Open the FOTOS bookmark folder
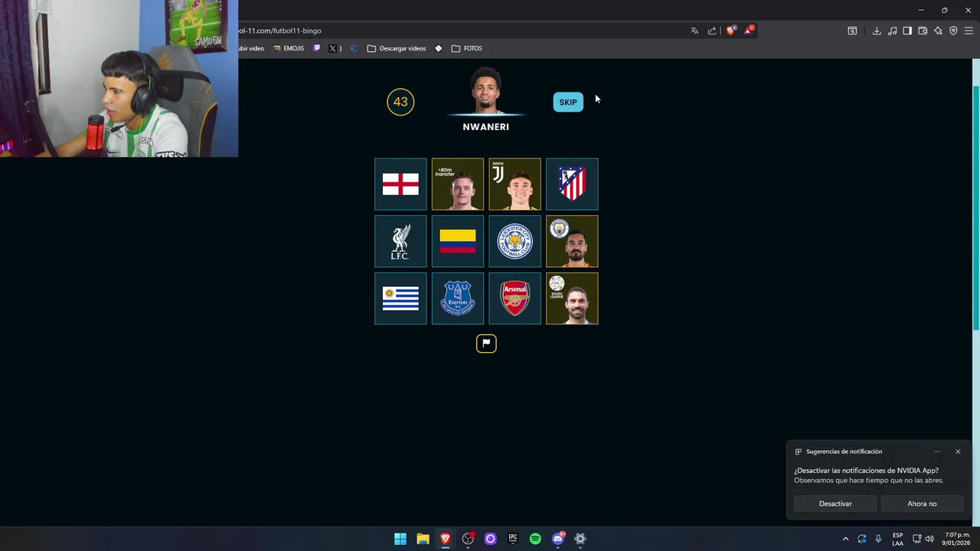Image resolution: width=980 pixels, height=551 pixels. click(x=467, y=48)
